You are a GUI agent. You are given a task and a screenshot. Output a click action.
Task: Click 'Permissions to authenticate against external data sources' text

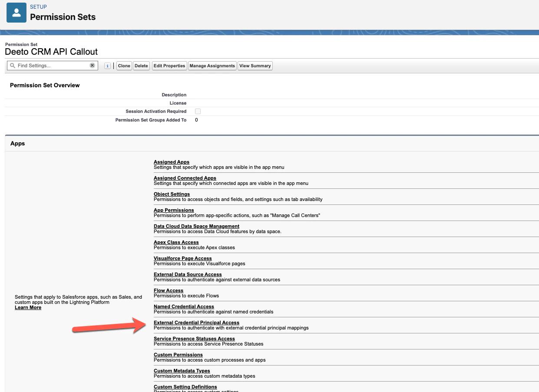click(x=217, y=280)
